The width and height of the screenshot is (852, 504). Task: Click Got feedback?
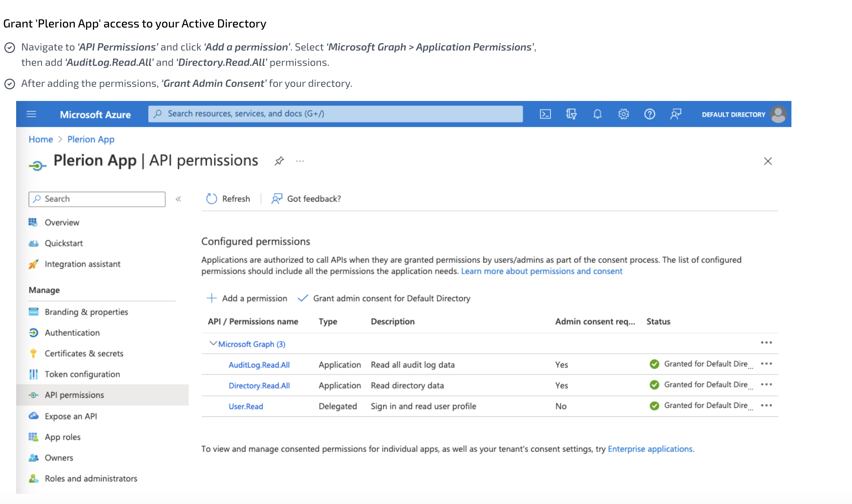306,199
